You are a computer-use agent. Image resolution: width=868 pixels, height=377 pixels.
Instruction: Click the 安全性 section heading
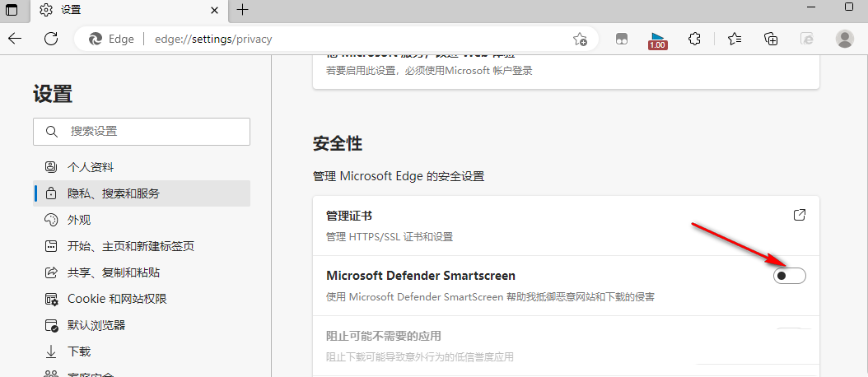338,144
